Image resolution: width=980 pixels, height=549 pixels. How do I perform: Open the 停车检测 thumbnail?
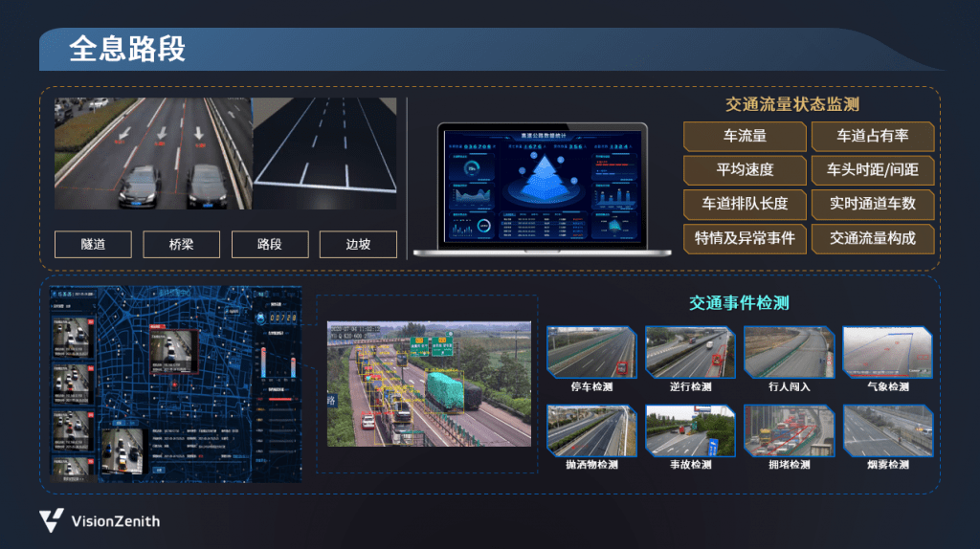tap(590, 352)
